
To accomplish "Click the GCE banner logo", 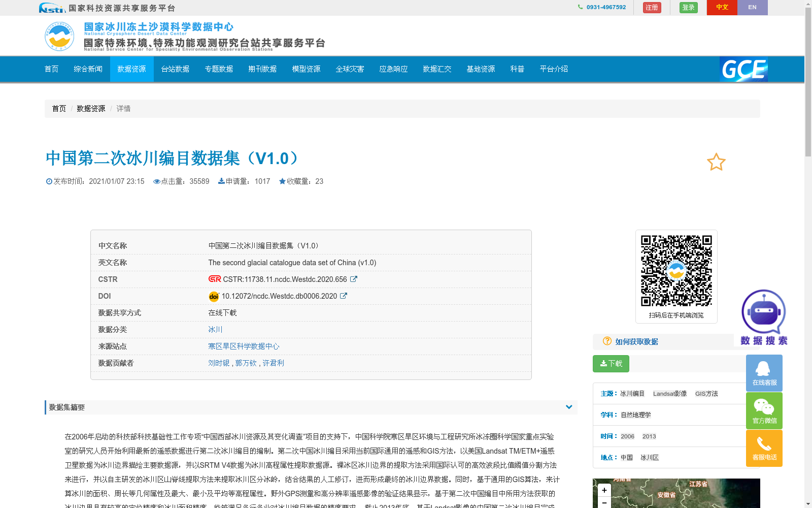I will [x=743, y=69].
